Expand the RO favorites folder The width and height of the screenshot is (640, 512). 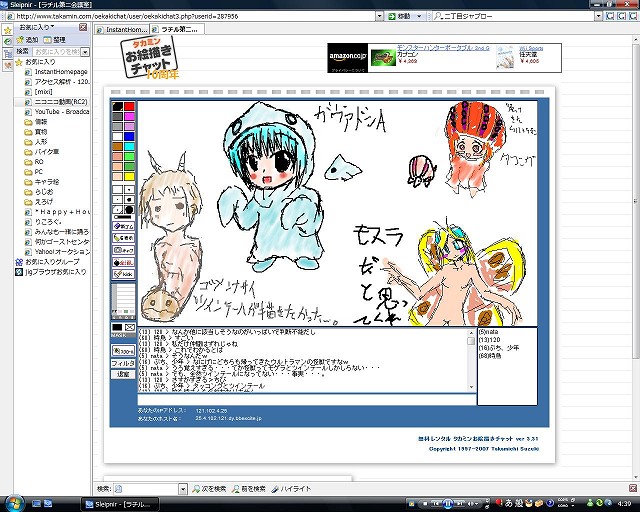34,162
